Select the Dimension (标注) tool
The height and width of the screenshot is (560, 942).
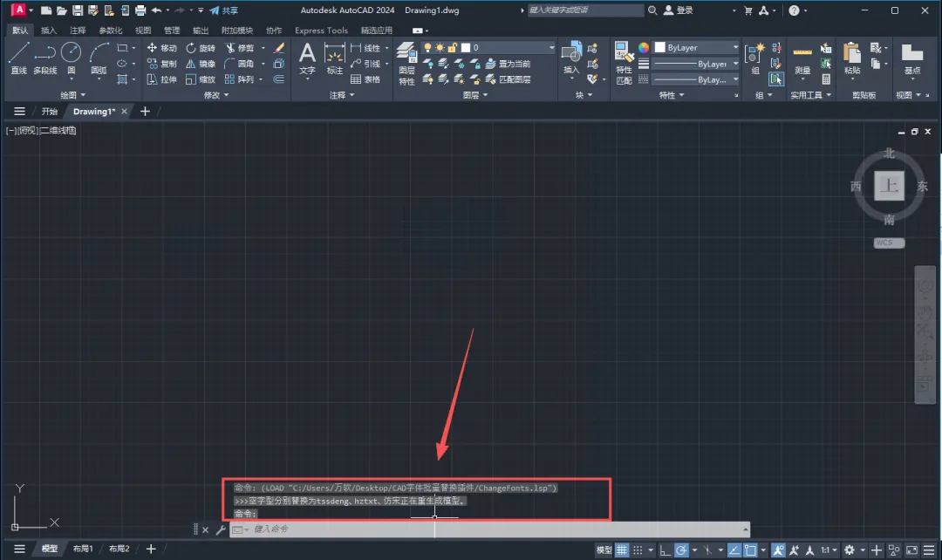point(334,58)
